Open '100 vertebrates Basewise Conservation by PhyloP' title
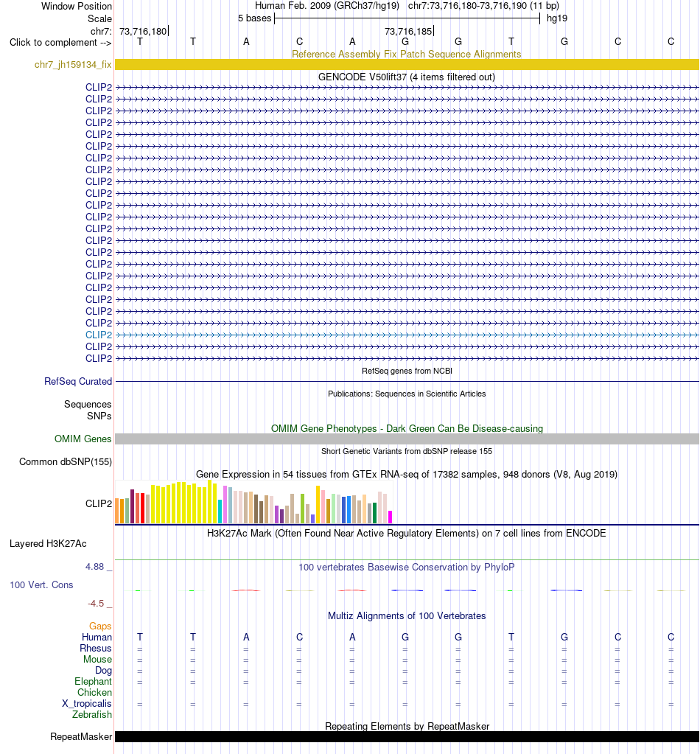The height and width of the screenshot is (754, 700). coord(407,567)
